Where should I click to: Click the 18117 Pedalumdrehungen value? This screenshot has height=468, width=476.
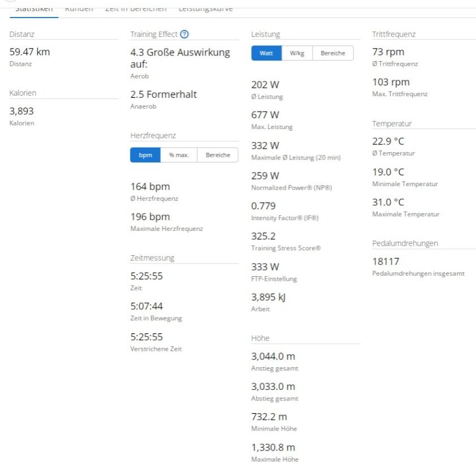pyautogui.click(x=386, y=261)
